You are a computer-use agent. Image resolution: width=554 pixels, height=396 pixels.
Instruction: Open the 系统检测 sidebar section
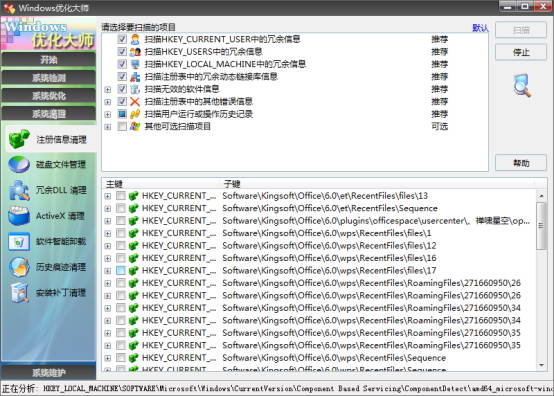pos(48,78)
